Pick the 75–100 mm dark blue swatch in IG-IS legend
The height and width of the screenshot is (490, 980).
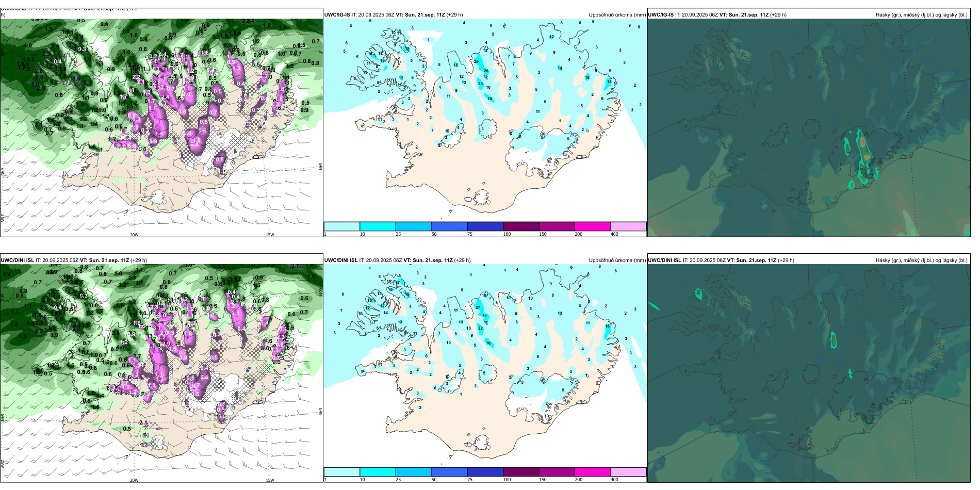[485, 226]
